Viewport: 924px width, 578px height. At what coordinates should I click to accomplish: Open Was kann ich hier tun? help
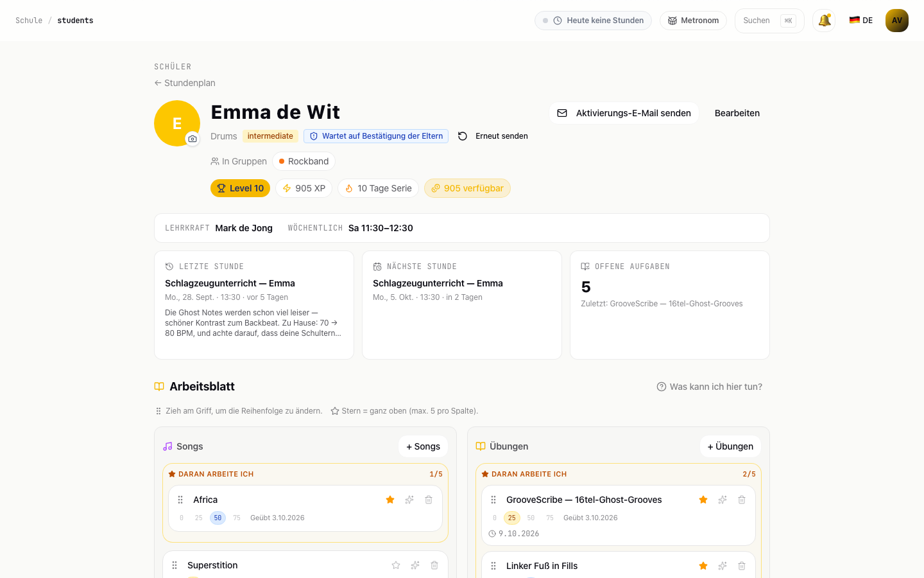click(710, 387)
